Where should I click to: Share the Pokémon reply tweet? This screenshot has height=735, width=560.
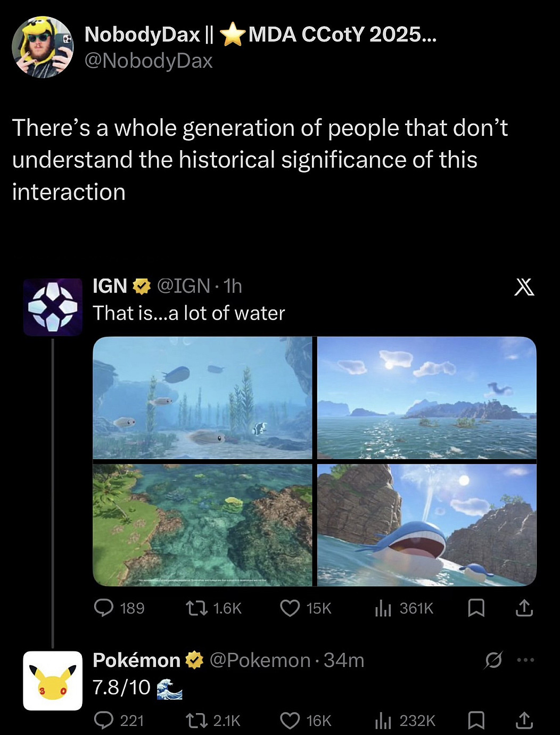click(524, 721)
